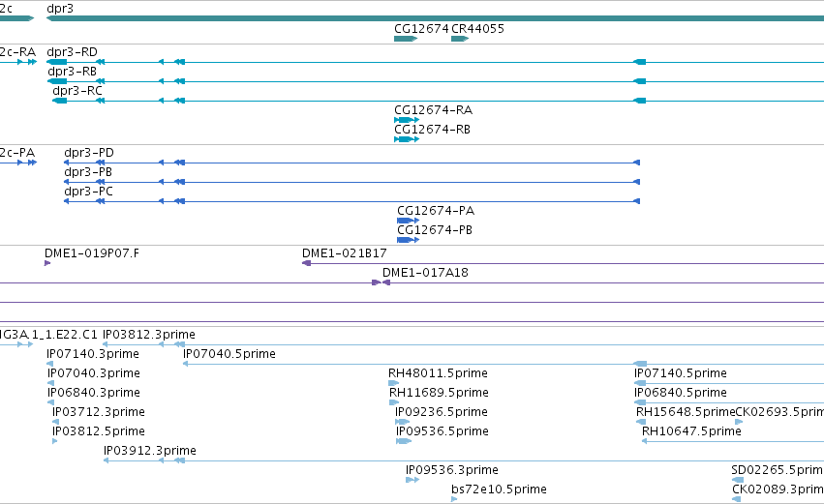Select the IP03912.3prime label
Viewport: 824px width, 504px height.
pos(150,451)
